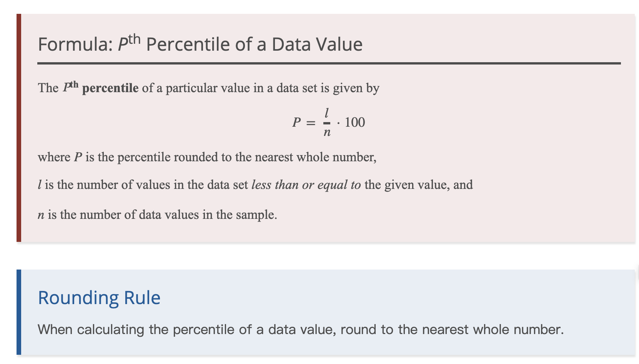
Task: Click the "Rounding Rule" heading
Action: 99,298
